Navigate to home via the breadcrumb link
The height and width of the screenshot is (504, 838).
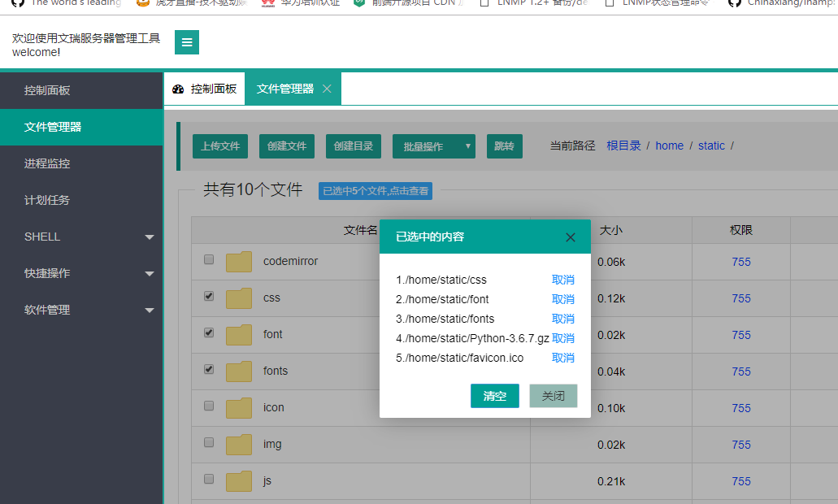pos(669,146)
